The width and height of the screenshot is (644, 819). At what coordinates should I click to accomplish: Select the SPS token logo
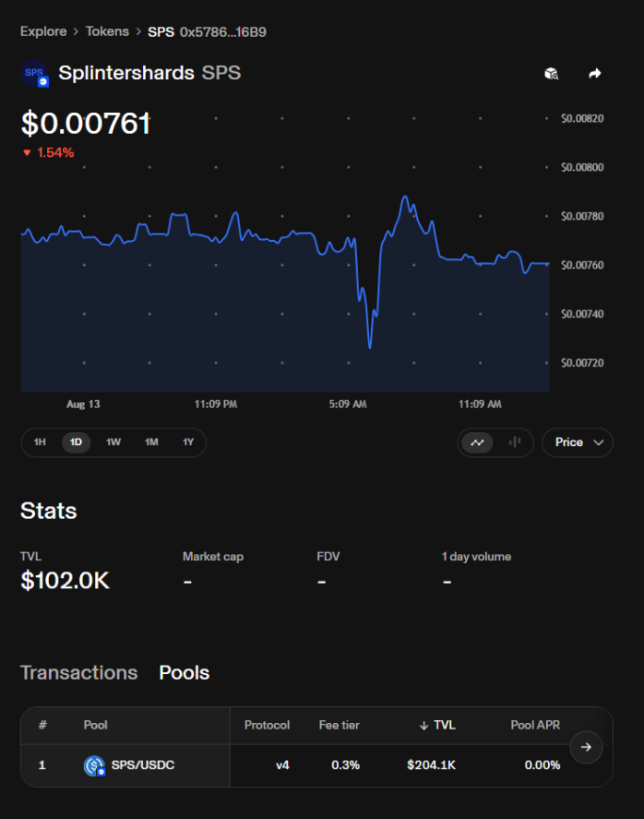[x=34, y=74]
